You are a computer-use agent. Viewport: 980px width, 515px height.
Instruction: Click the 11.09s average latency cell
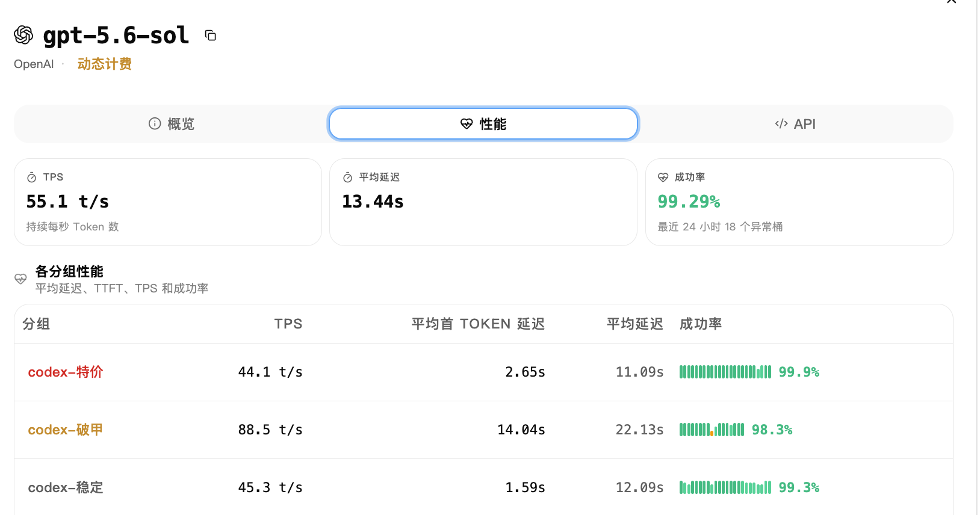[x=639, y=372]
